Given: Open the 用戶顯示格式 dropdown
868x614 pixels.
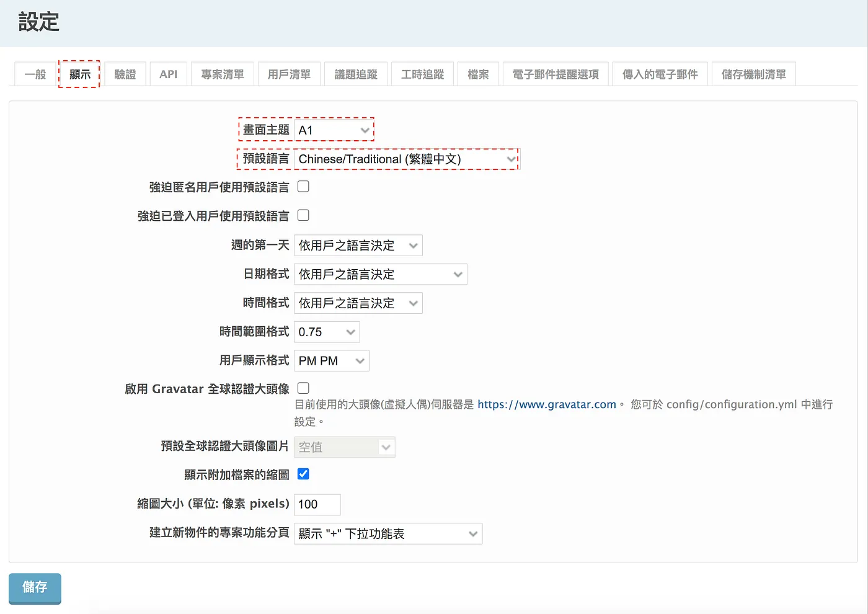Looking at the screenshot, I should point(332,361).
